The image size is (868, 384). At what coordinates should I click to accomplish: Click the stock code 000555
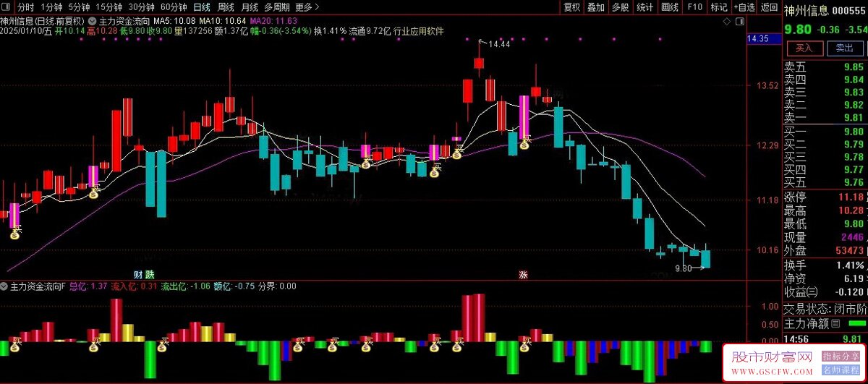[848, 9]
